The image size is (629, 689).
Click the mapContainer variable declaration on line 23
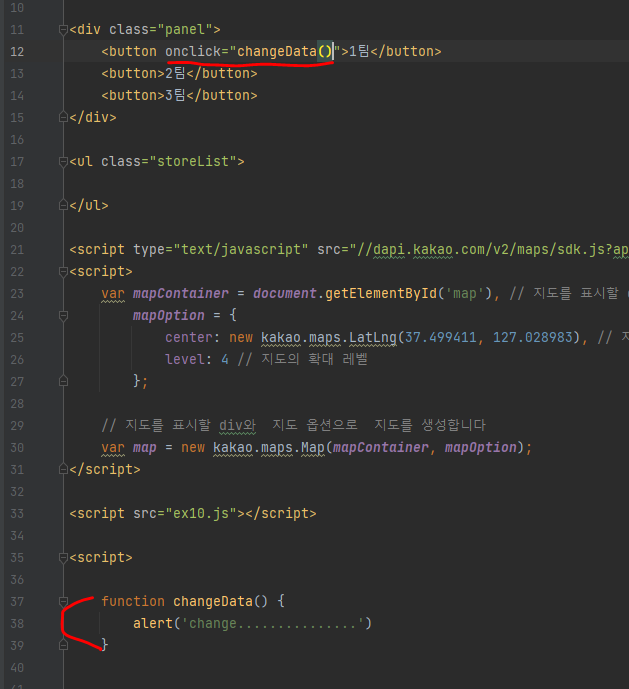pyautogui.click(x=181, y=293)
